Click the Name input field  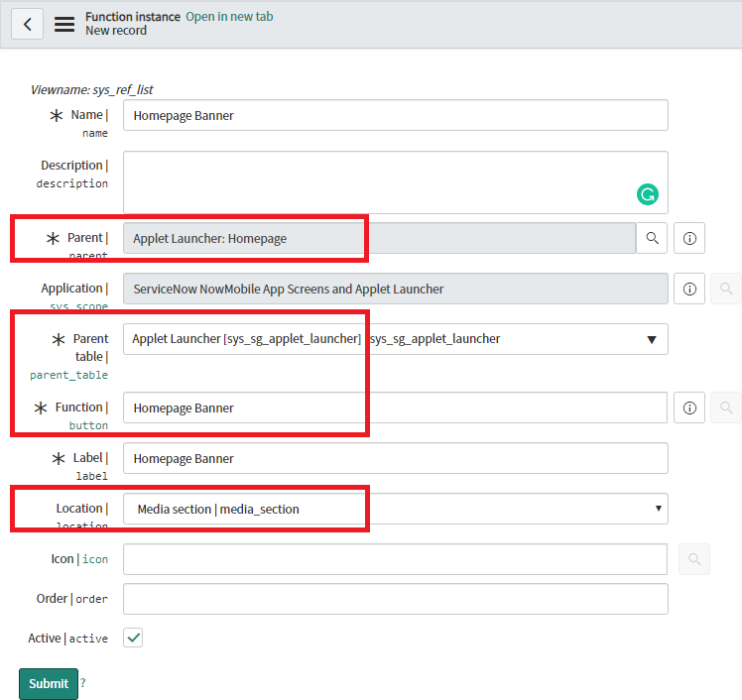pyautogui.click(x=396, y=115)
